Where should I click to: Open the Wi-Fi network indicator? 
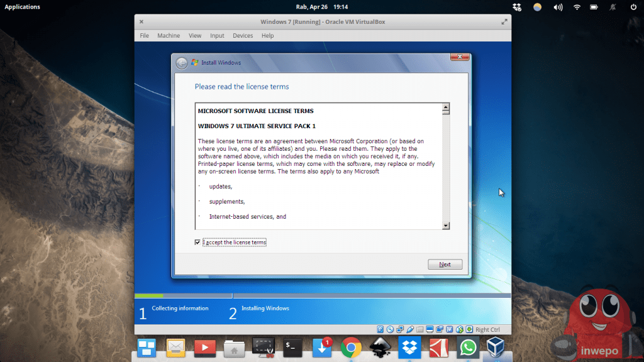click(x=577, y=7)
